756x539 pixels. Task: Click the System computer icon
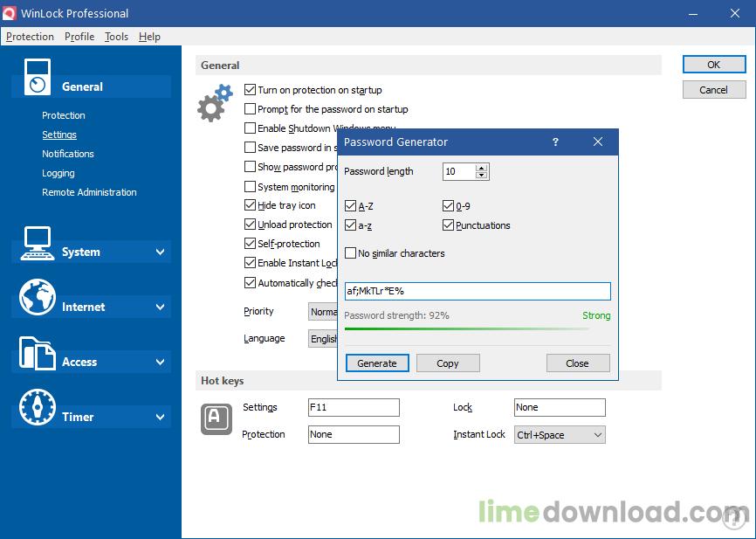(x=38, y=243)
